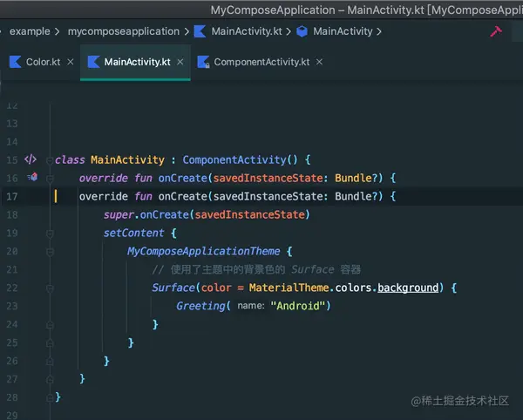
Task: Collapse Surface block fold marker line 22
Action: point(50,288)
